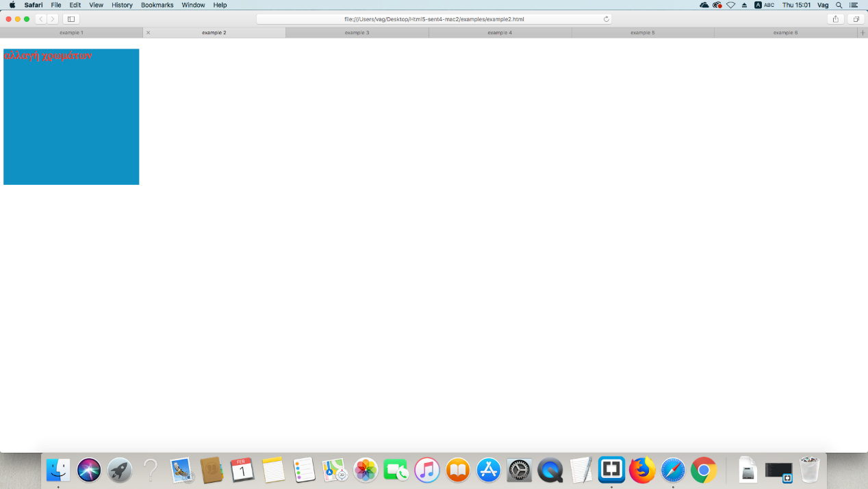Add a new tab with plus button
868x489 pixels.
[x=862, y=33]
